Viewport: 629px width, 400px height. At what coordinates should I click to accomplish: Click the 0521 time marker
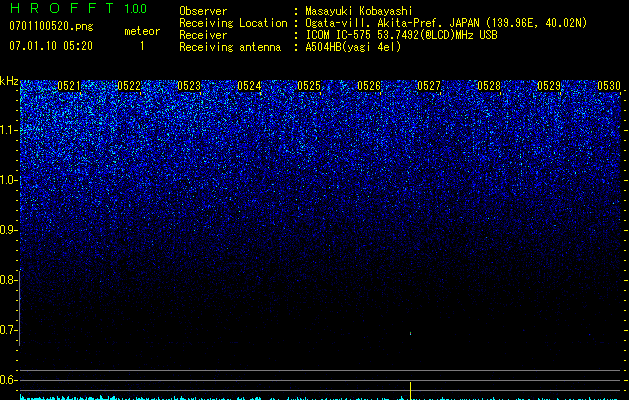69,86
